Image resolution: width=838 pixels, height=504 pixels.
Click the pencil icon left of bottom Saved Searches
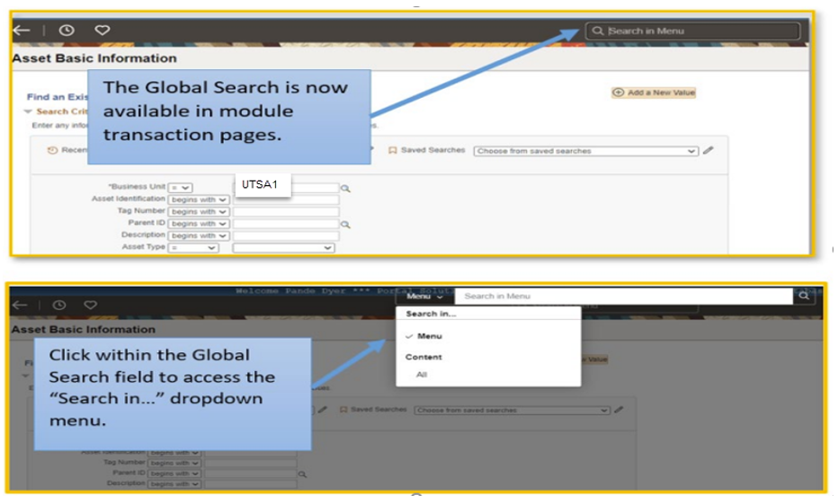click(322, 410)
